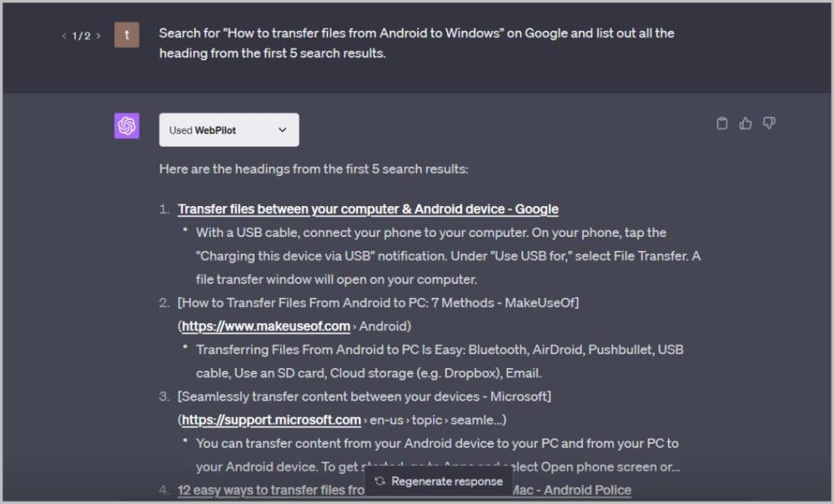This screenshot has width=834, height=504.
Task: Click the 1/2 version counter
Action: (81, 36)
